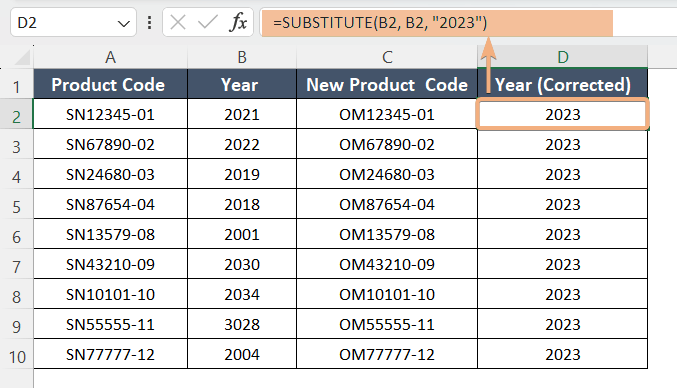Select the Year cell 2019
The height and width of the screenshot is (388, 677).
click(x=242, y=174)
